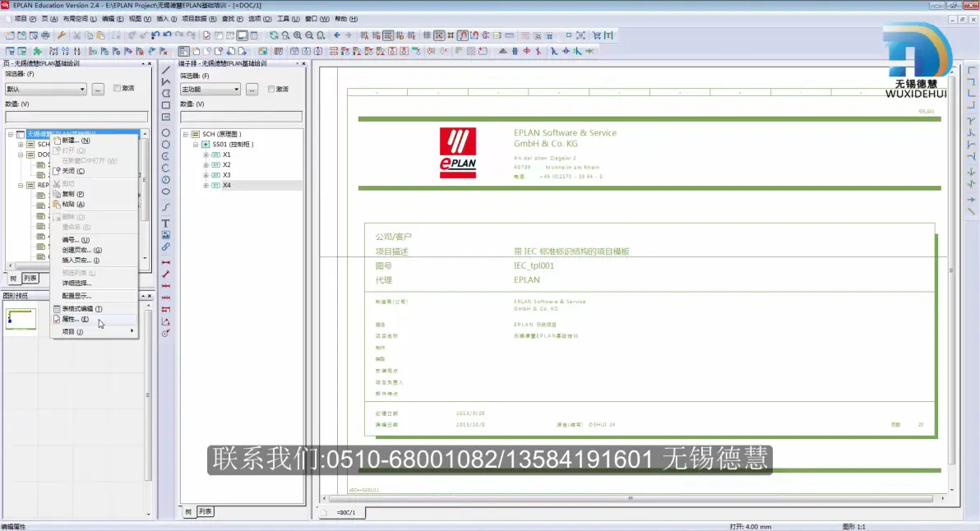Click the zoom in magnifier icon

tap(298, 35)
